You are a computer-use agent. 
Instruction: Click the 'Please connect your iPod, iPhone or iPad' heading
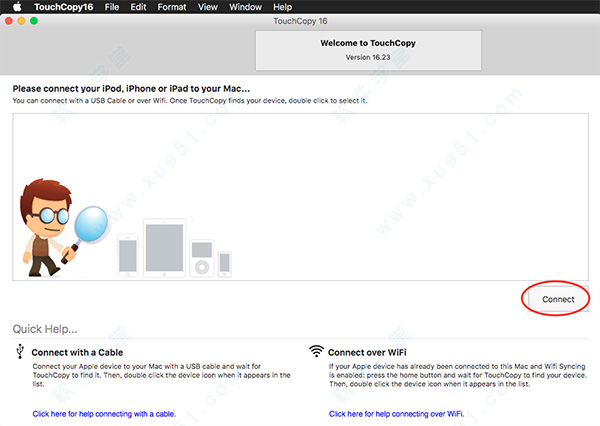131,89
